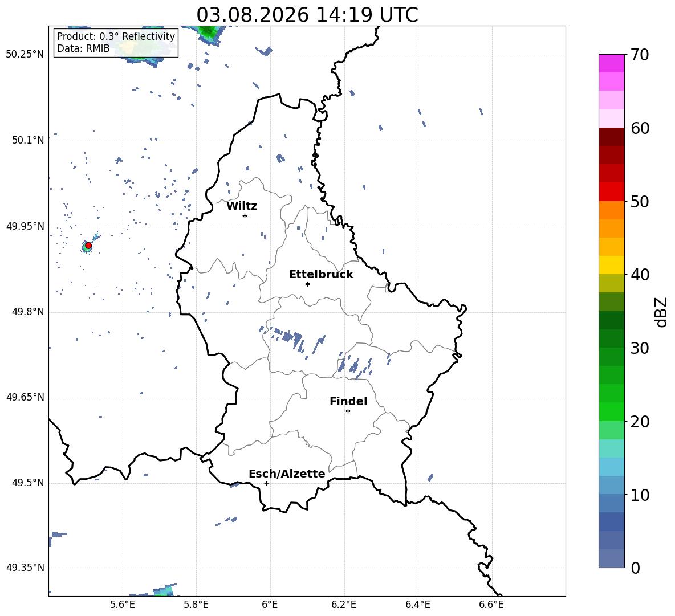This screenshot has width=675, height=616.
Task: Click the Findel station cross marker
Action: [x=348, y=411]
